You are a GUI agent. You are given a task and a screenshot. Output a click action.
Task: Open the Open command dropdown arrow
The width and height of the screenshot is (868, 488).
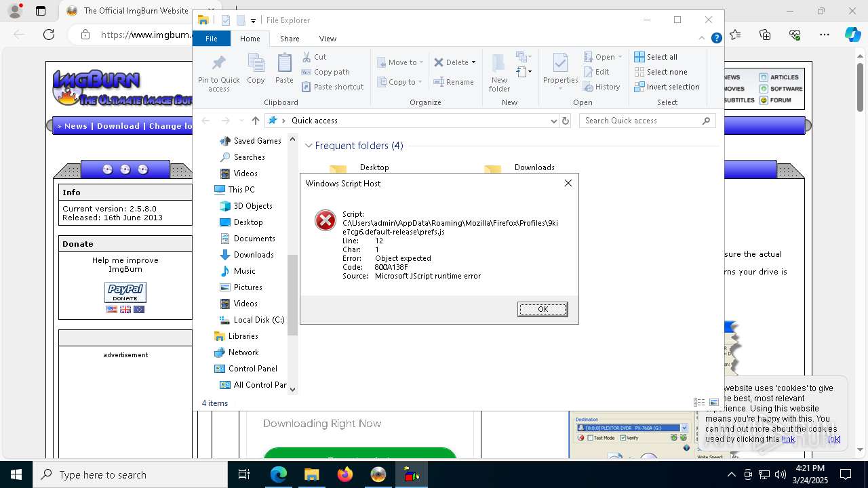pyautogui.click(x=620, y=57)
